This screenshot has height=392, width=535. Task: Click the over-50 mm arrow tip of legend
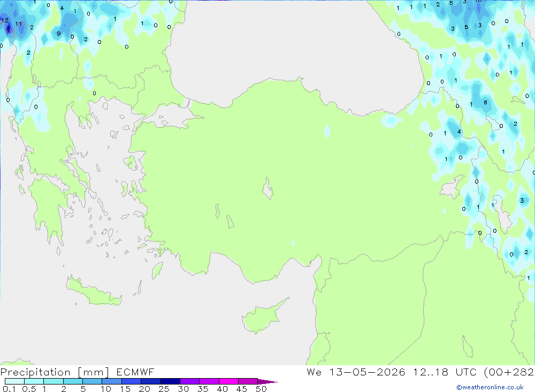tap(268, 382)
